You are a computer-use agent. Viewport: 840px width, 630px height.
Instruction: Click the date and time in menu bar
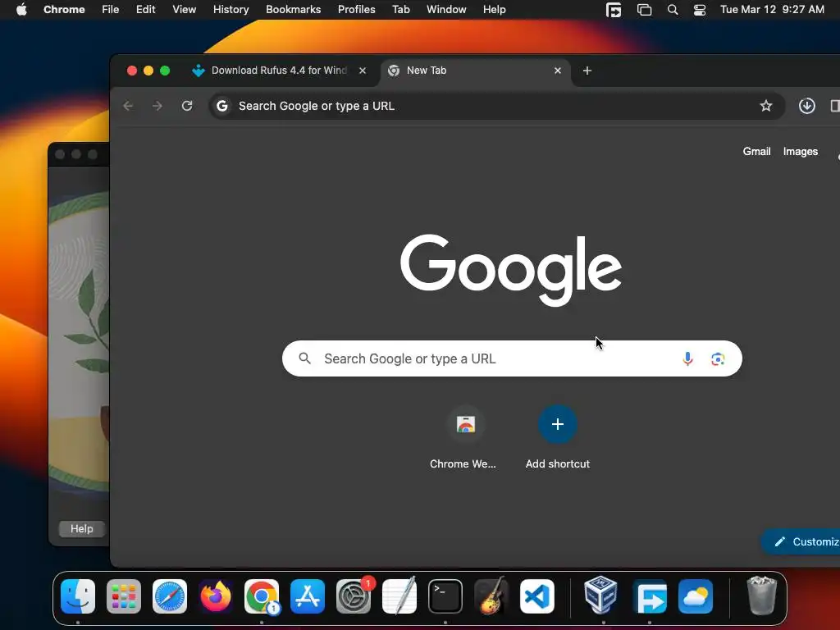click(x=772, y=10)
